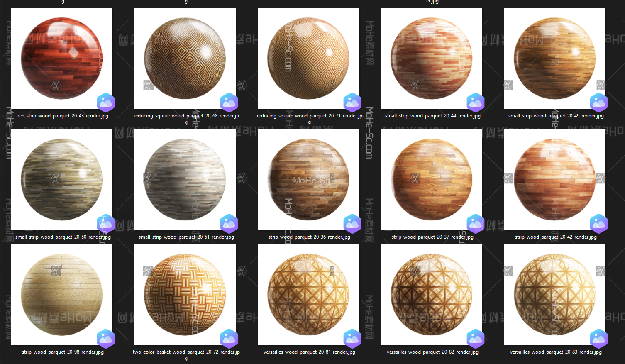Image resolution: width=625 pixels, height=364 pixels.
Task: Click the photo badge icon on two_color_basket_wood_parquet_20_72
Action: 229,339
